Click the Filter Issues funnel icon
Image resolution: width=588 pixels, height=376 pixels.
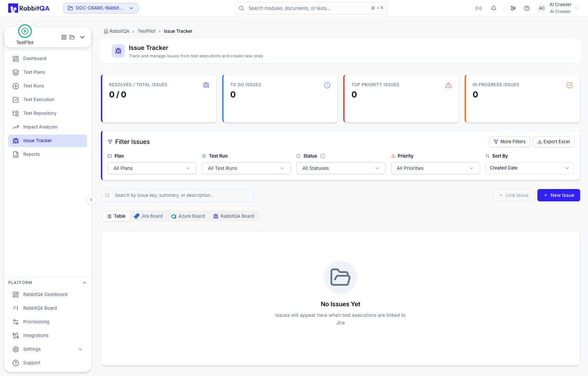pos(110,142)
